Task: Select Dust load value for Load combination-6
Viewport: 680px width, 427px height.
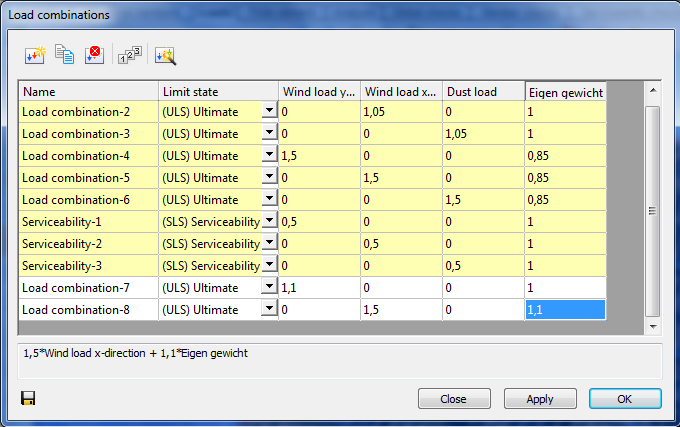Action: 484,200
